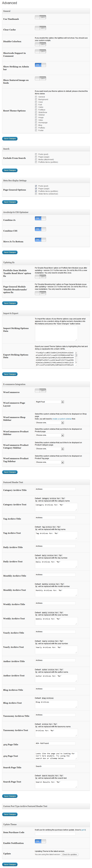Expand the WooCommerce Shop Sidebar dropdown
This screenshot has width=92, height=868.
49,423
